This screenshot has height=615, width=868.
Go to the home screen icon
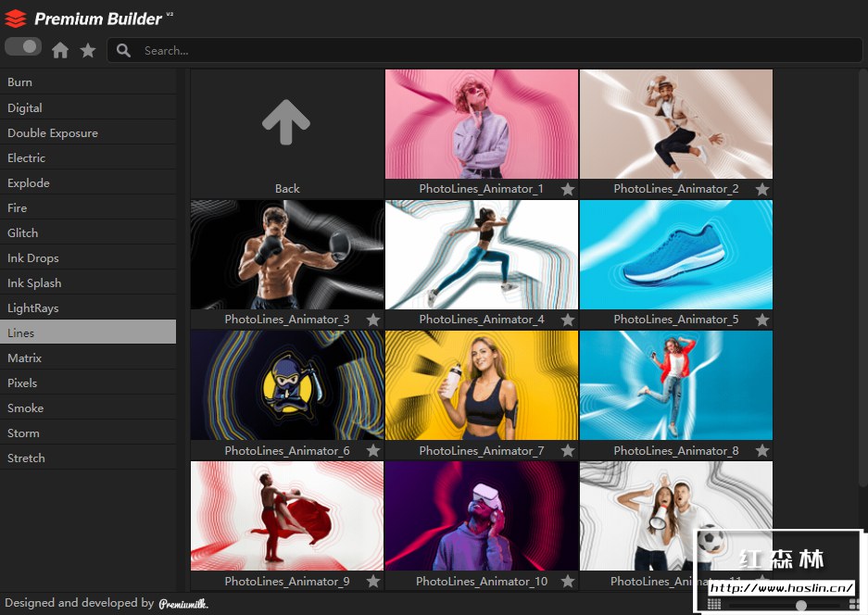tap(60, 50)
